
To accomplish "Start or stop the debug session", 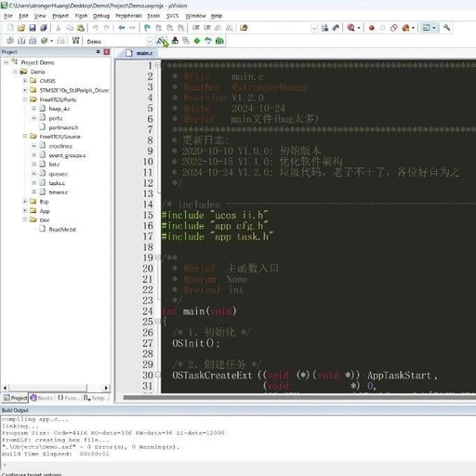I will [x=350, y=28].
